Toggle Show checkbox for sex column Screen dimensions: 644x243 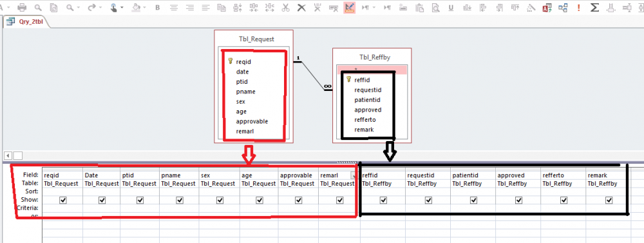220,200
